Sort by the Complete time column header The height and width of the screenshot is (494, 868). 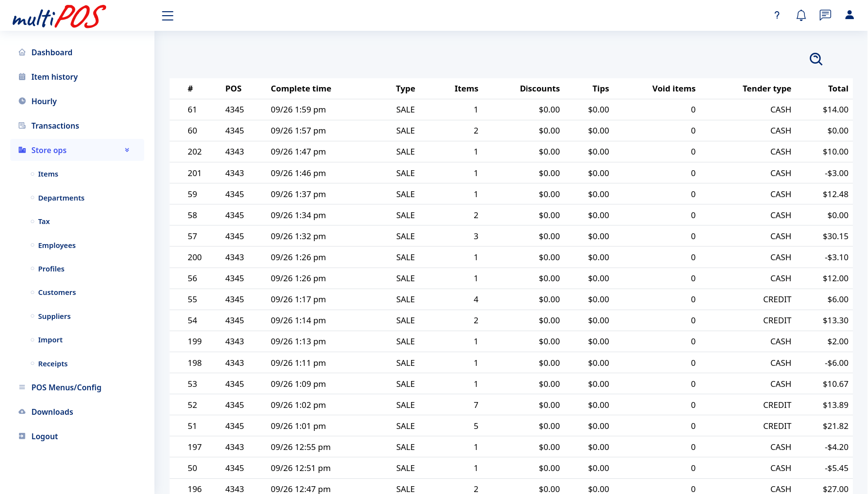pos(301,89)
